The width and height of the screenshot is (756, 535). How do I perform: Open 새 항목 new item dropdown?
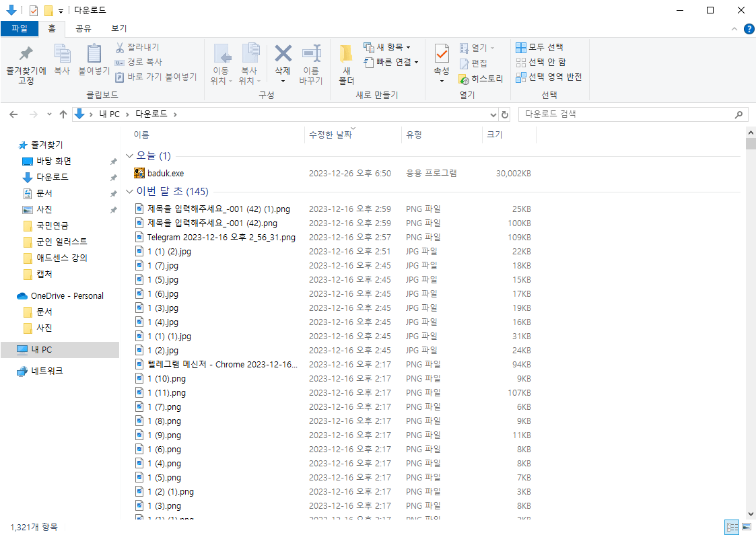tap(387, 47)
